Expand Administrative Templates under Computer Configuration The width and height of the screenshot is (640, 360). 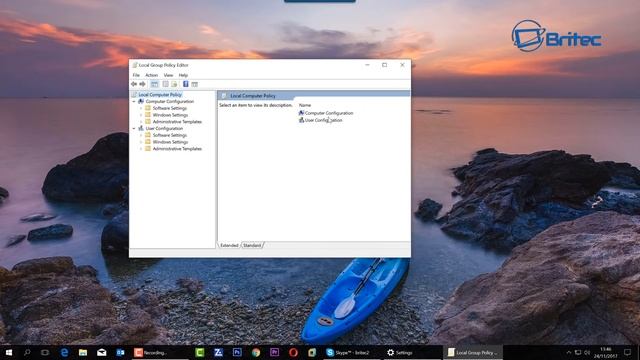pyautogui.click(x=141, y=122)
